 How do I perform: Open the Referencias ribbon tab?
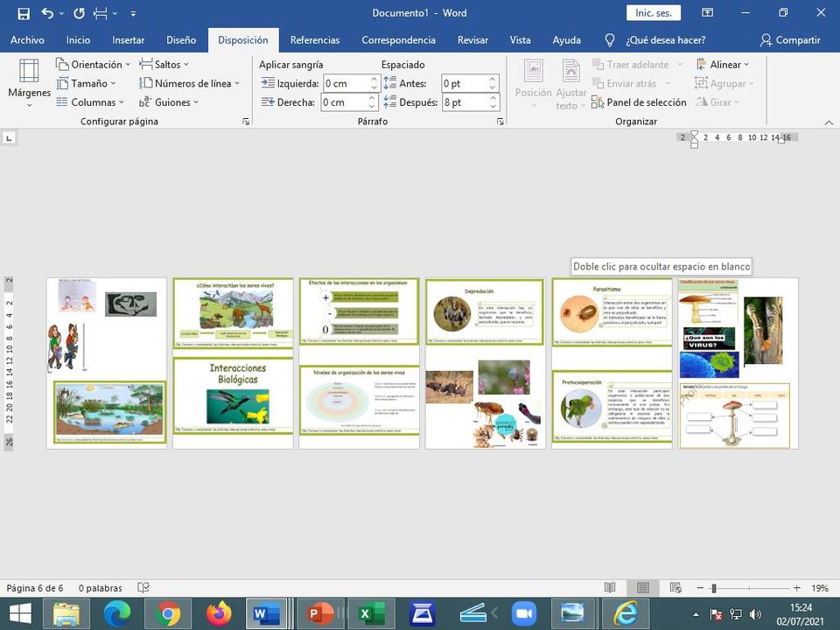[x=314, y=40]
